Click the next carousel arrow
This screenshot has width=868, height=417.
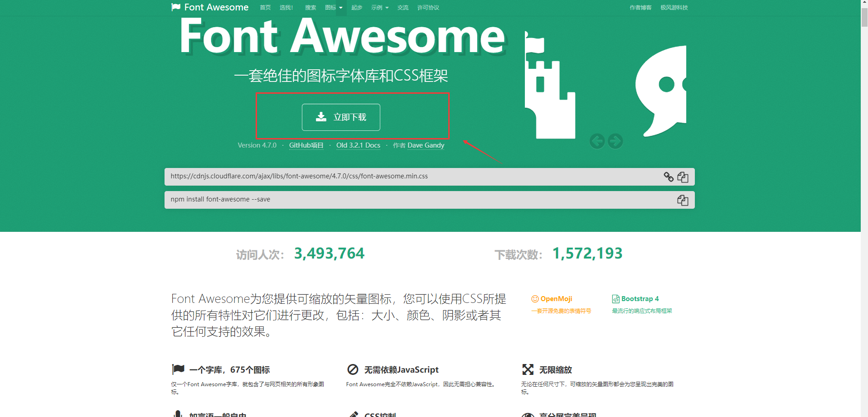pyautogui.click(x=615, y=141)
